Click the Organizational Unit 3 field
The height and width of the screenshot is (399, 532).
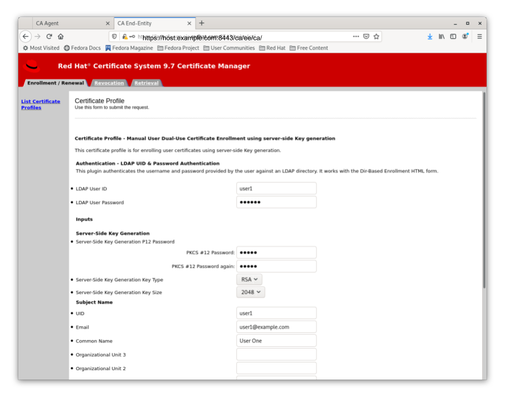pyautogui.click(x=277, y=355)
